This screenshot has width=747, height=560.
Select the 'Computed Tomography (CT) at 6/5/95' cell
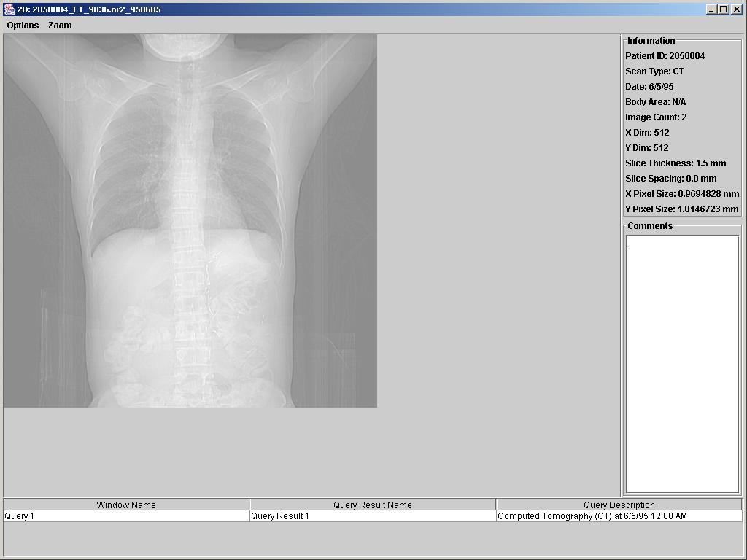point(619,516)
